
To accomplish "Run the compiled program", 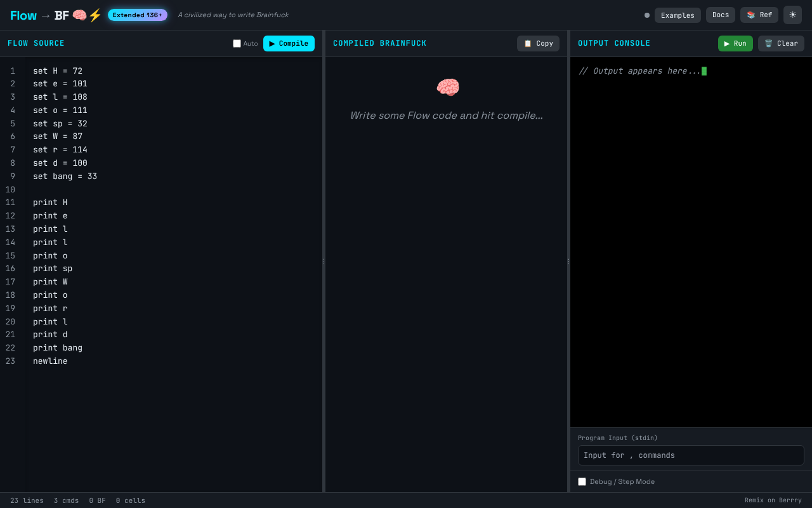I will [735, 43].
